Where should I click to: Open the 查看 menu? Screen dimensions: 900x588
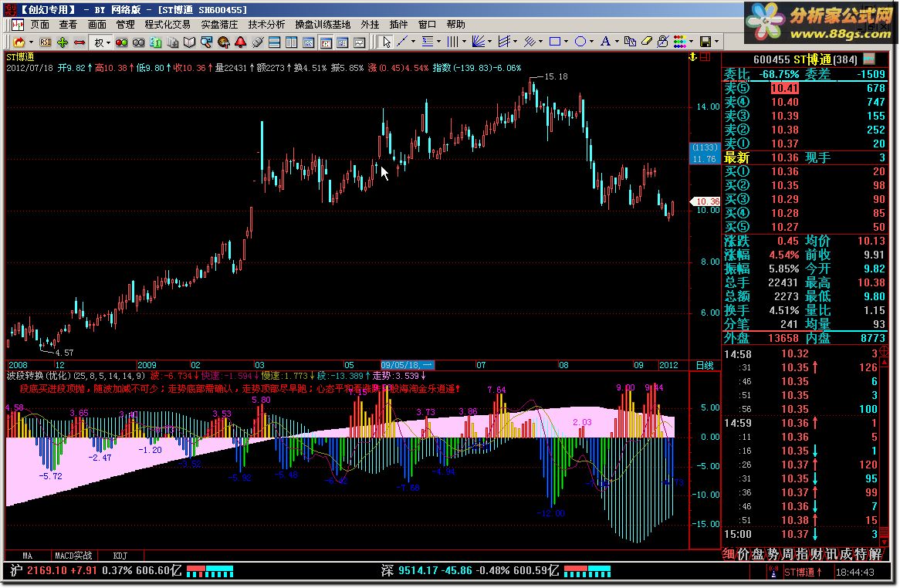coord(68,25)
